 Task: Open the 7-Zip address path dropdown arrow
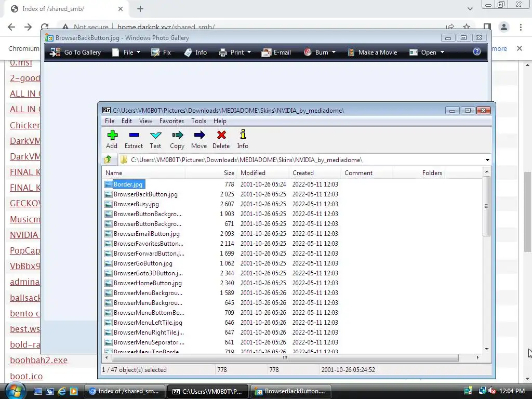[487, 160]
